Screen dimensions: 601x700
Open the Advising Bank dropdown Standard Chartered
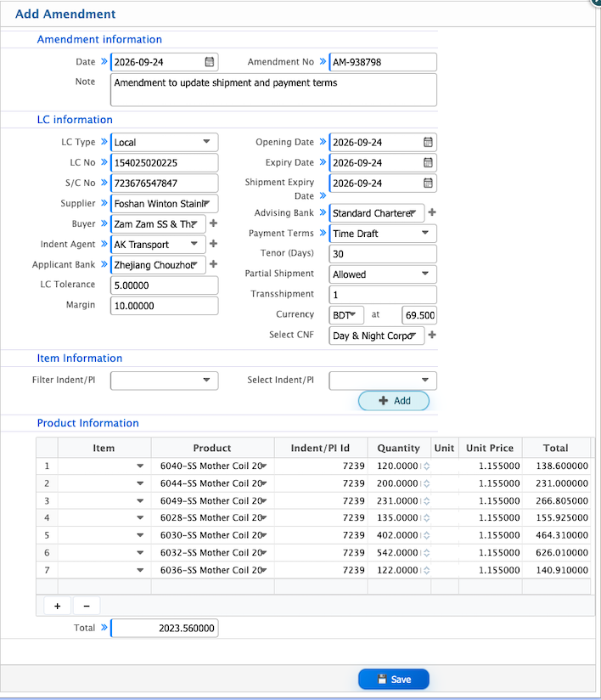click(x=377, y=213)
